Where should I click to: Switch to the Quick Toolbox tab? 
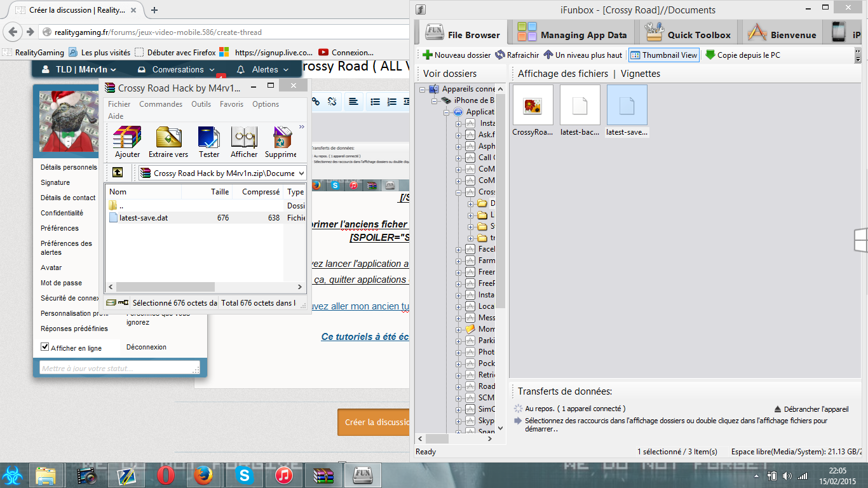[x=688, y=33]
